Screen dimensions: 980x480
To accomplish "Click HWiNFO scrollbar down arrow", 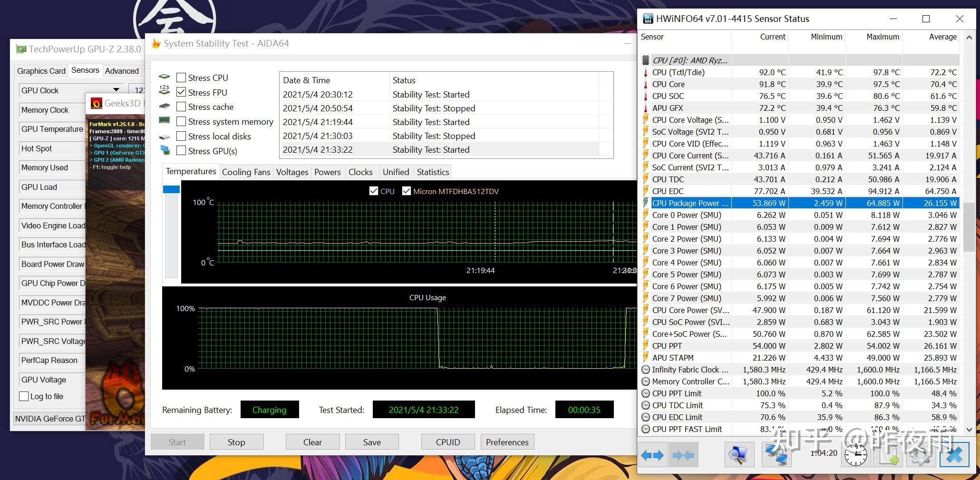I will click(969, 429).
